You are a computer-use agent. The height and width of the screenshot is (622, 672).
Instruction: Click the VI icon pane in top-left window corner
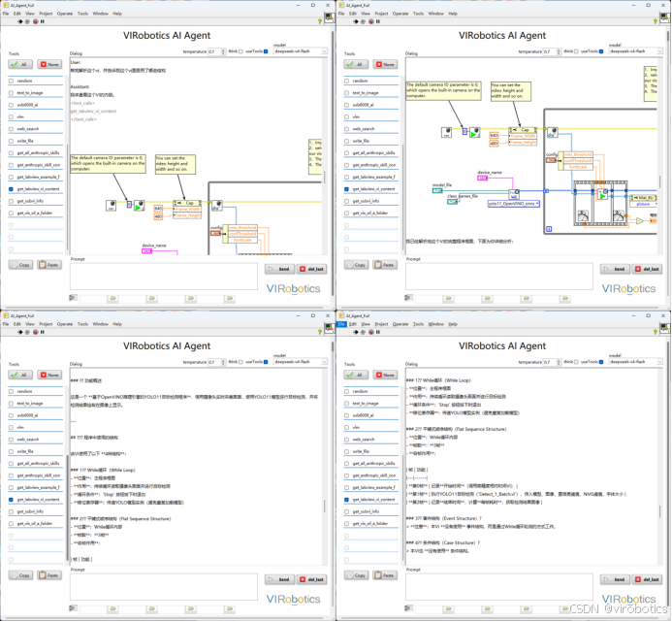(329, 18)
